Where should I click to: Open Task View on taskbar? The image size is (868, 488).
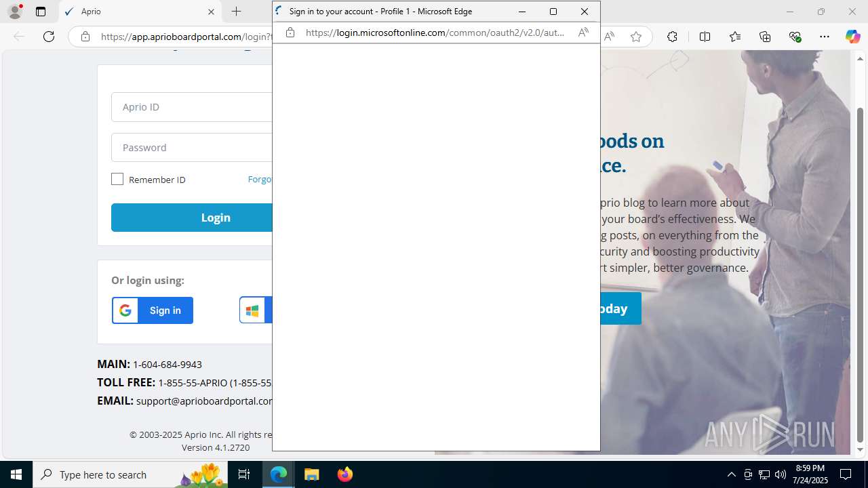pyautogui.click(x=244, y=474)
